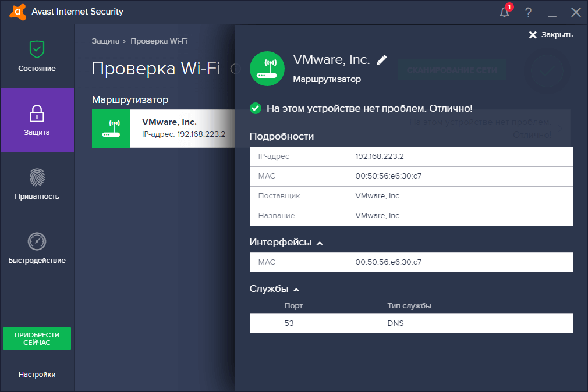The height and width of the screenshot is (392, 588).
Task: Open Настройки from the sidebar
Action: 37,374
